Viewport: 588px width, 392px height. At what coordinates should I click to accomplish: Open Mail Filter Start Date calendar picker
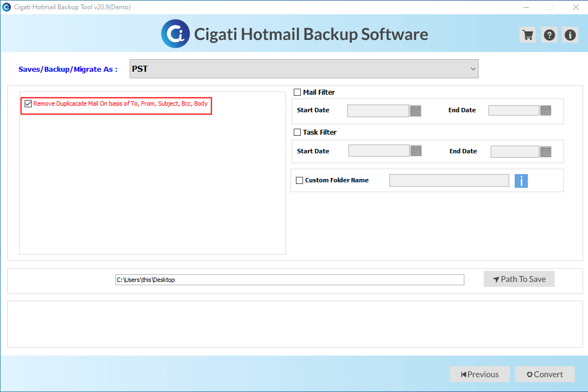coord(416,111)
